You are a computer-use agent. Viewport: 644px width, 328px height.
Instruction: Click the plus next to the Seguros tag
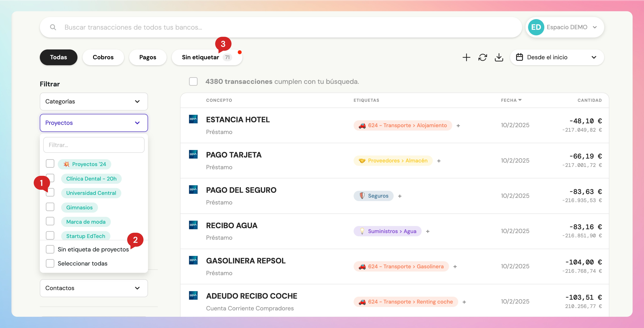(x=400, y=196)
